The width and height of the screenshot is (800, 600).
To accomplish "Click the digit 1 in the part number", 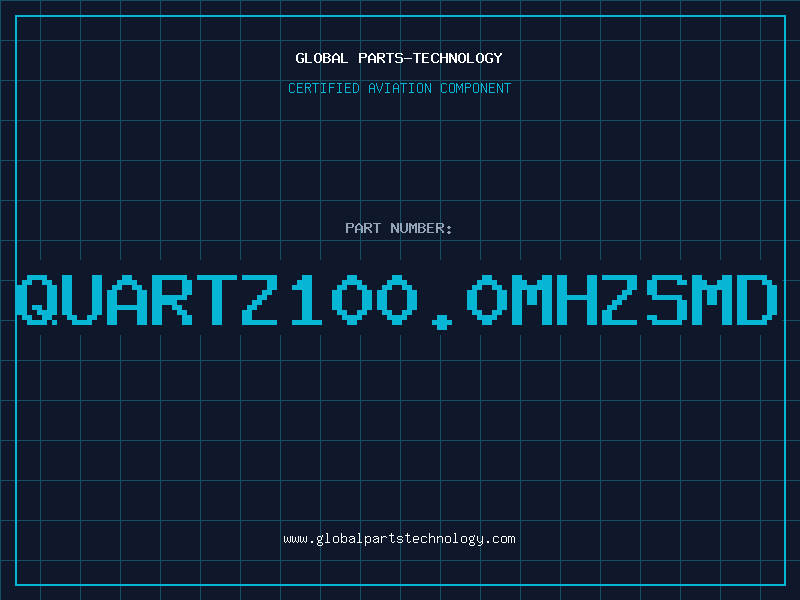I will (306, 299).
